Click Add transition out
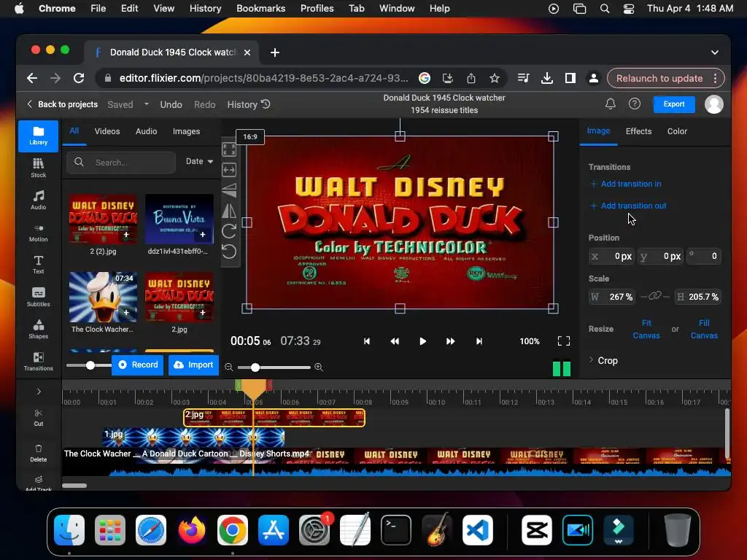Image resolution: width=747 pixels, height=560 pixels. click(x=628, y=206)
